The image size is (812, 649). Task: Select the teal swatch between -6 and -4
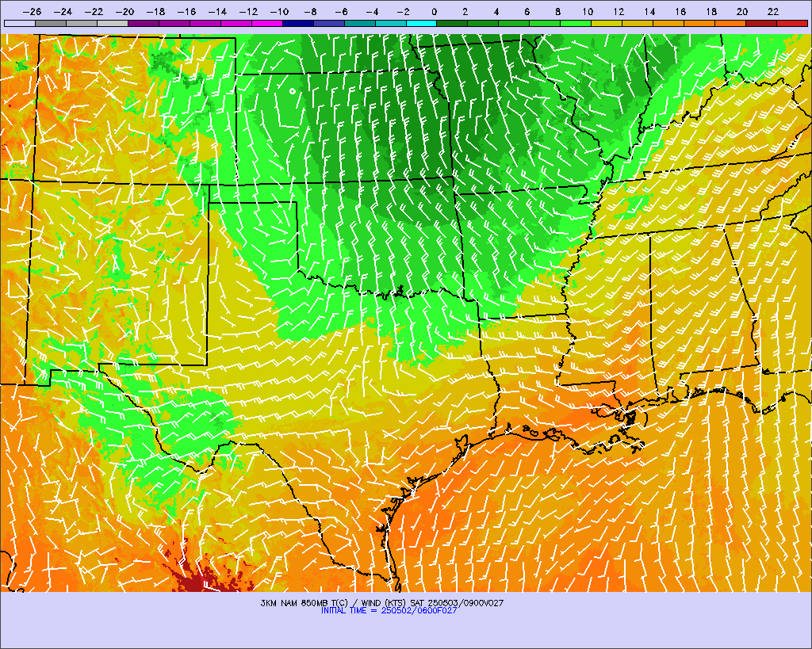coord(360,23)
